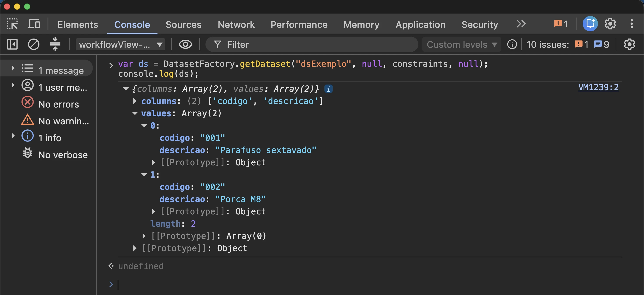The width and height of the screenshot is (644, 295).
Task: Open the three-dot customize DevTools menu
Action: click(632, 24)
